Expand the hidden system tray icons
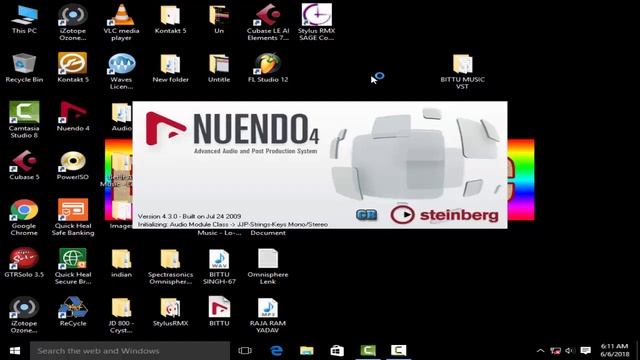 click(x=540, y=351)
